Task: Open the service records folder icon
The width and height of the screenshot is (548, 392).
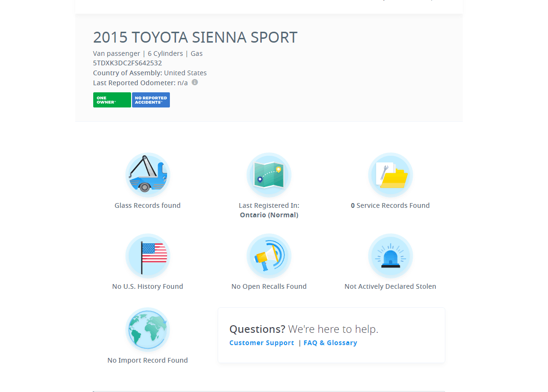Action: 390,175
